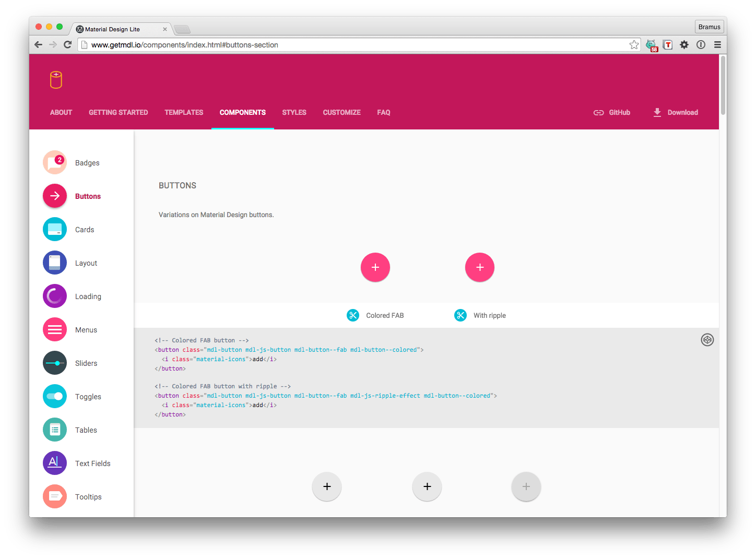Click the code capture icon on the snippet
Image resolution: width=756 pixels, height=559 pixels.
(x=707, y=340)
